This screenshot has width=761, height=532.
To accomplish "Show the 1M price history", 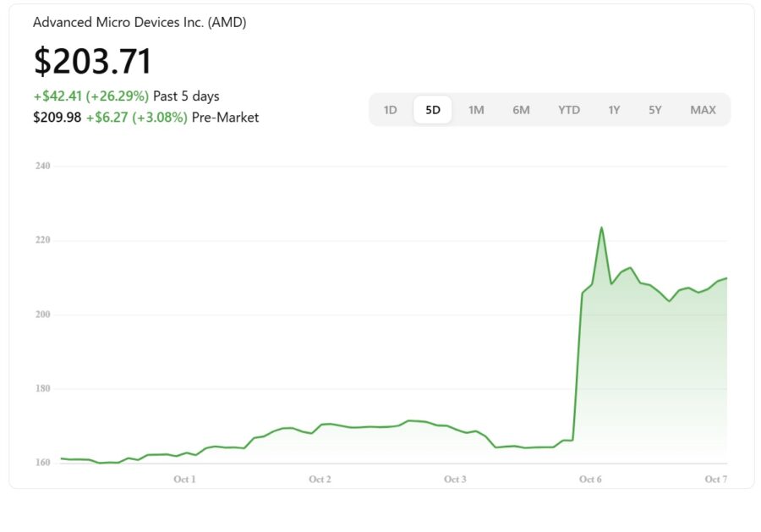I will pyautogui.click(x=476, y=110).
